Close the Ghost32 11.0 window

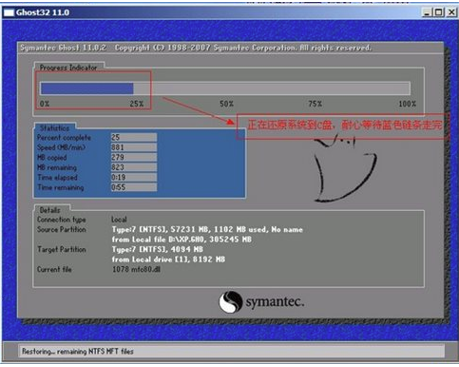click(x=451, y=12)
